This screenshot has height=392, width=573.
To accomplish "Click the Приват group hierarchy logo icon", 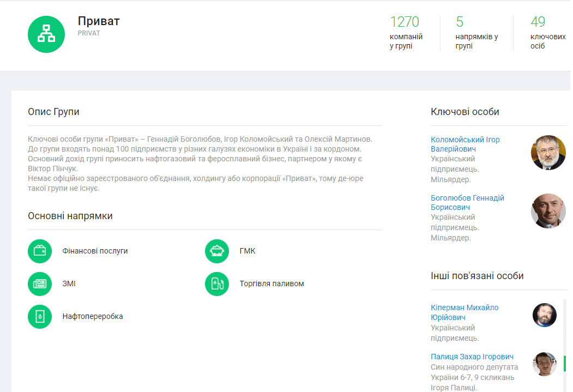I will click(x=46, y=34).
